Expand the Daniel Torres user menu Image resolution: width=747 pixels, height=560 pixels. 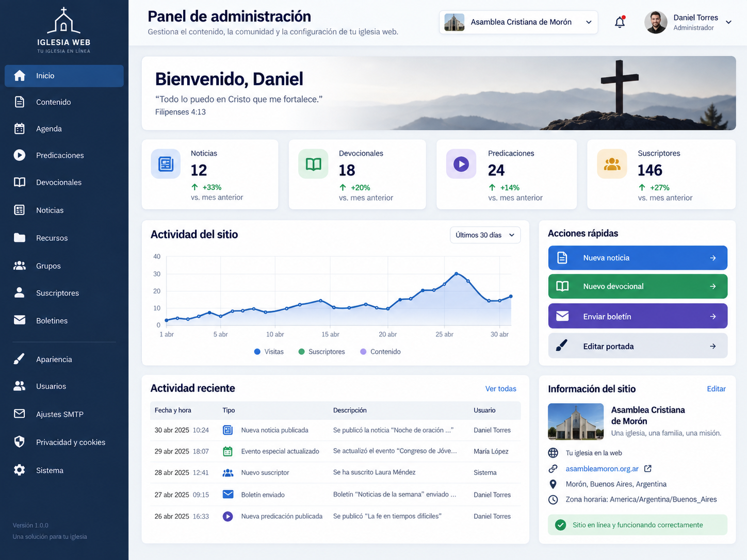(728, 22)
